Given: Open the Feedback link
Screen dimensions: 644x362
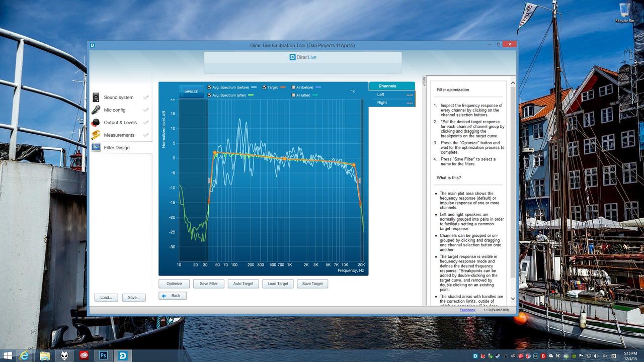Looking at the screenshot, I should [467, 310].
